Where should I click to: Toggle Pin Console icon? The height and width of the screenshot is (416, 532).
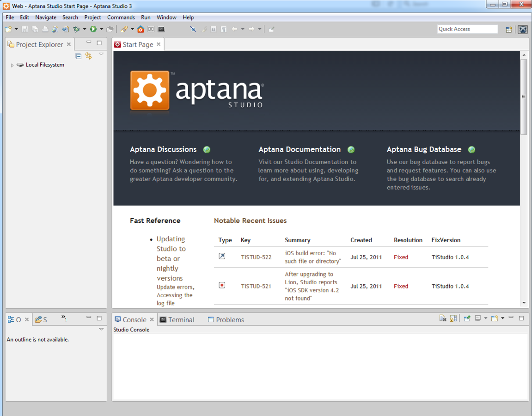pos(467,318)
